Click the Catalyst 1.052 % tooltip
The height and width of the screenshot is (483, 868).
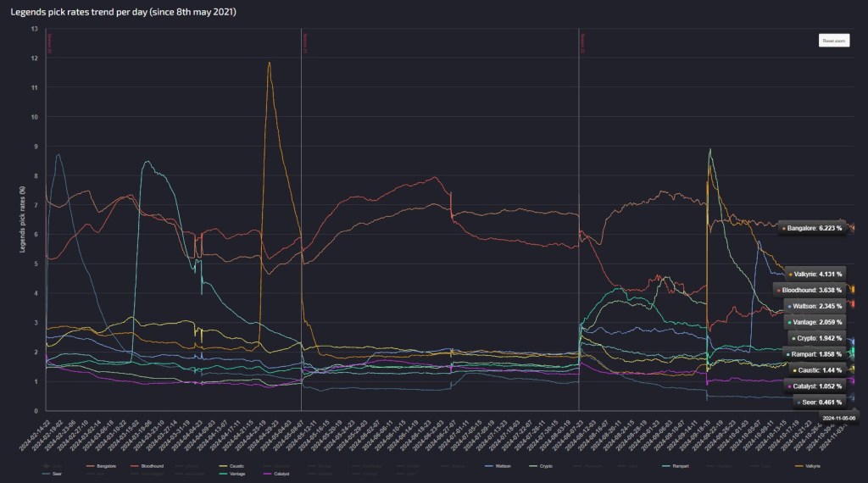click(818, 386)
